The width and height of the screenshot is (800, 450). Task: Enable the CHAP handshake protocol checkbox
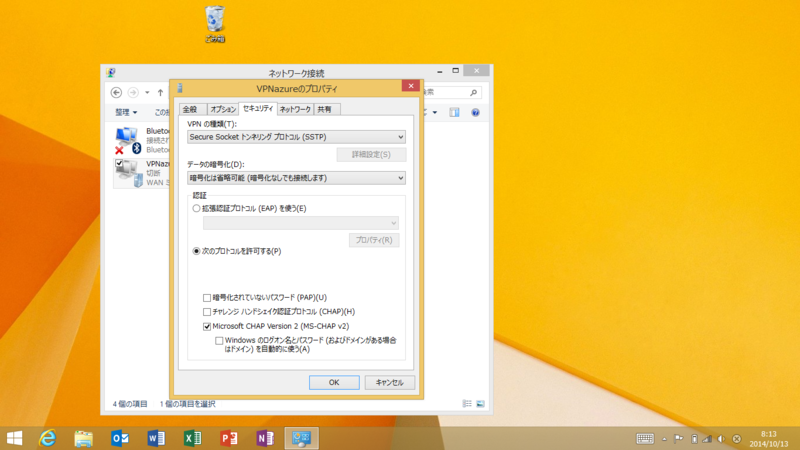tap(207, 312)
